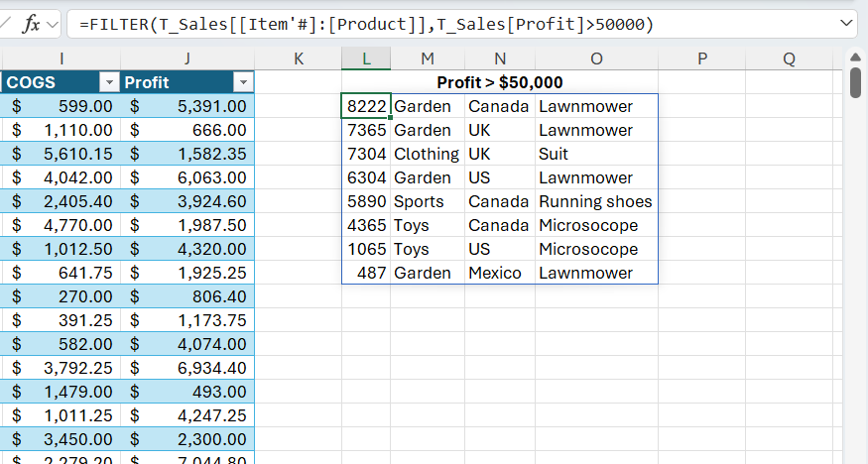The height and width of the screenshot is (464, 868).
Task: Select column Q header
Action: 789,58
